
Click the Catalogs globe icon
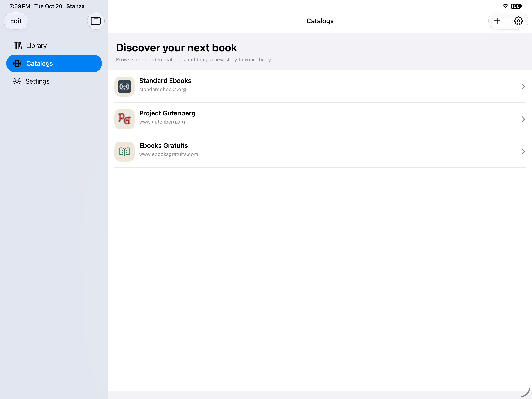17,63
